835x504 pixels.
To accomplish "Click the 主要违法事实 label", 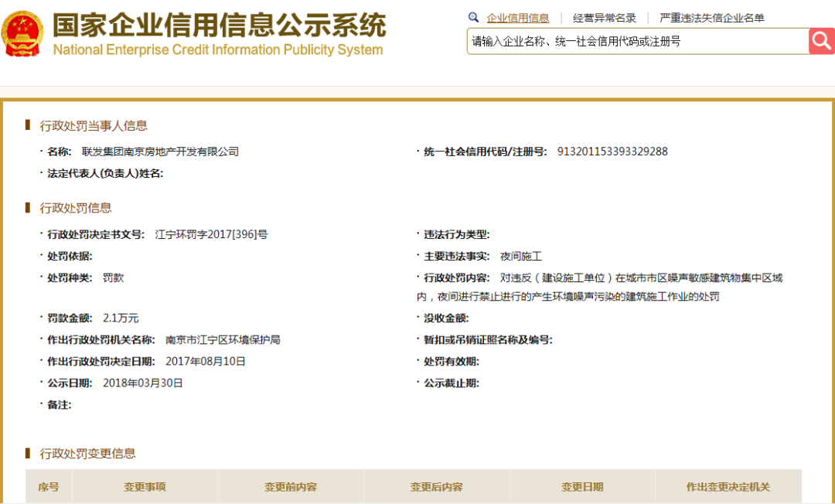I will [456, 257].
